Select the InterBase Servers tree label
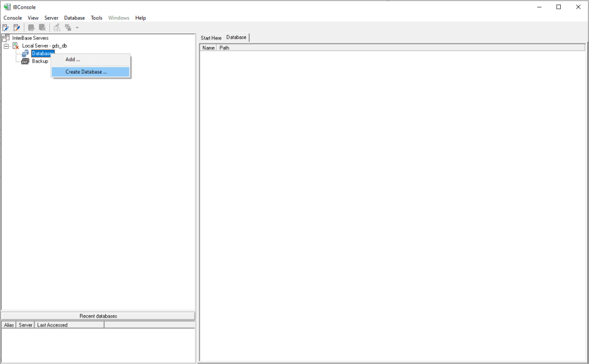This screenshot has width=589, height=364. (30, 38)
